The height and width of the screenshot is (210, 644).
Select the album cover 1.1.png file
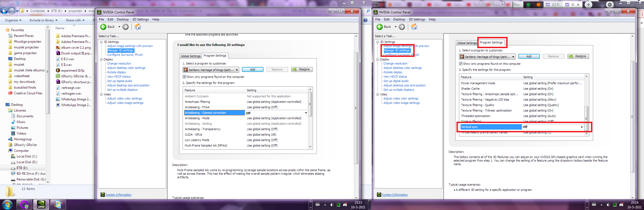click(76, 47)
